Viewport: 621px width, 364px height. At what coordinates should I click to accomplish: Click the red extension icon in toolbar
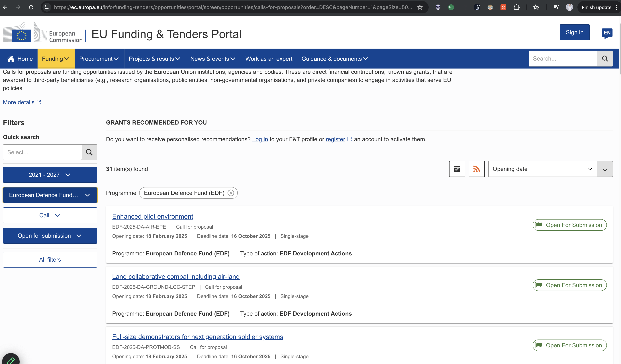click(x=503, y=7)
